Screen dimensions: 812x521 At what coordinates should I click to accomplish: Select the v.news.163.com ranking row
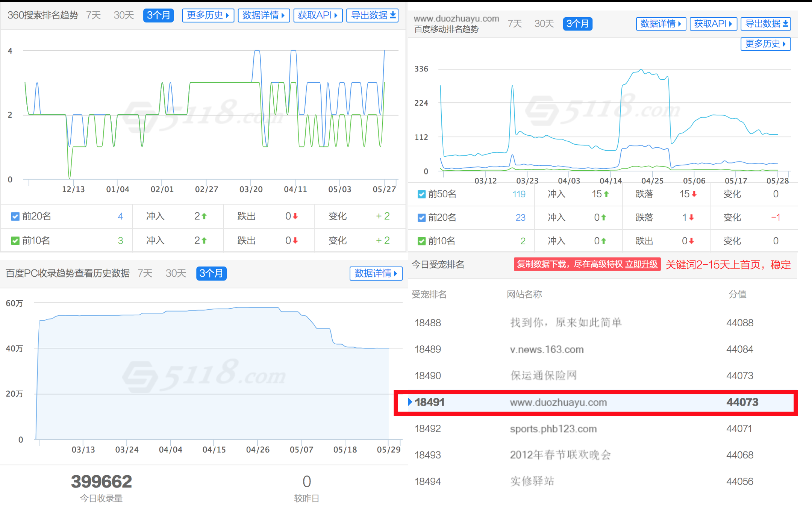pos(603,349)
